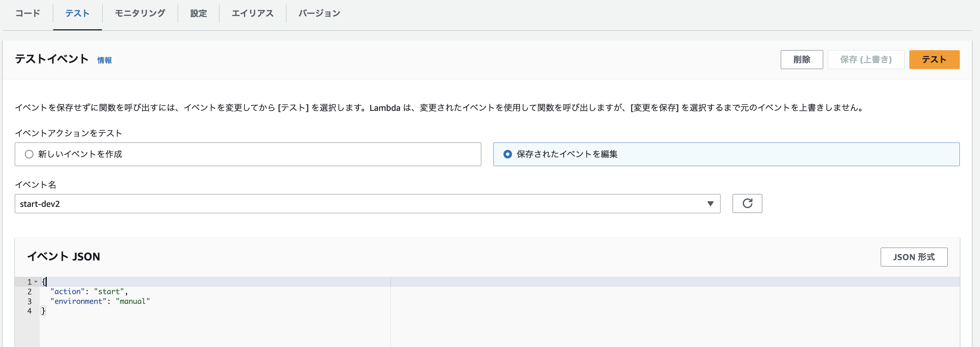
Task: Click the 保存 (上書き) button
Action: (866, 59)
